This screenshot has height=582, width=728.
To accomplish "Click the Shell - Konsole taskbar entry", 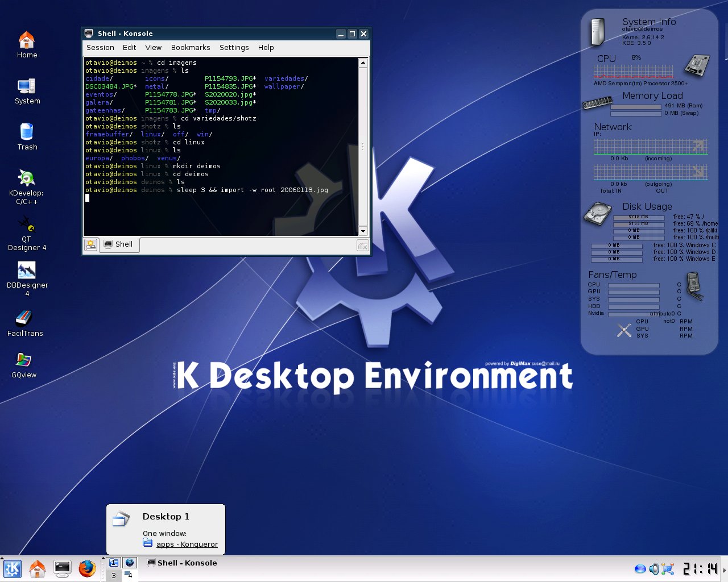I will coord(182,563).
